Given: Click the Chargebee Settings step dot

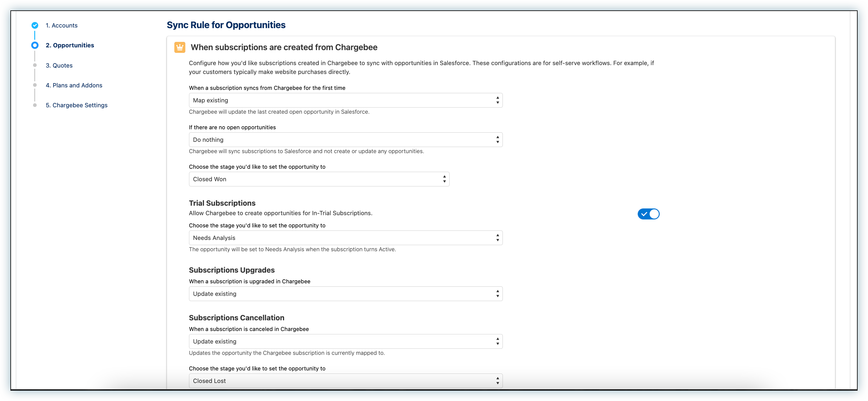Looking at the screenshot, I should [x=35, y=105].
